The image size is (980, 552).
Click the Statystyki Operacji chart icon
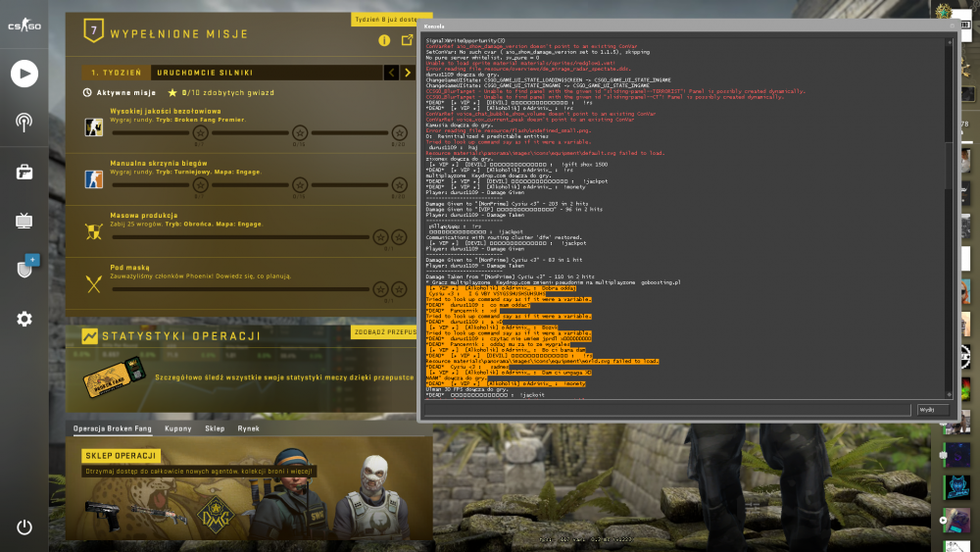[x=89, y=336]
